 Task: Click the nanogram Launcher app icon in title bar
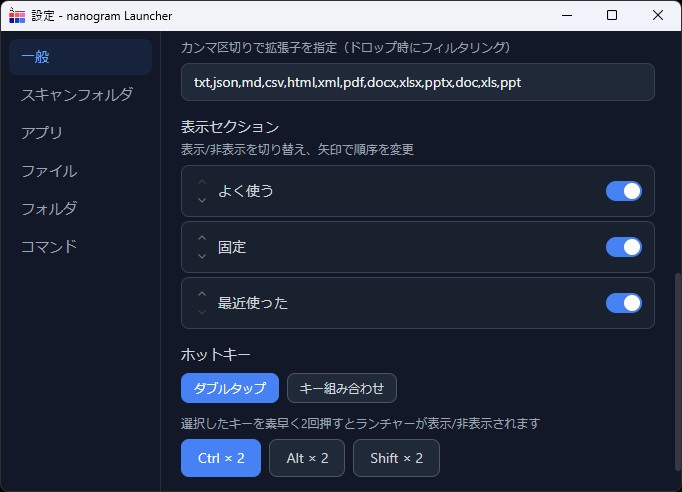point(17,15)
